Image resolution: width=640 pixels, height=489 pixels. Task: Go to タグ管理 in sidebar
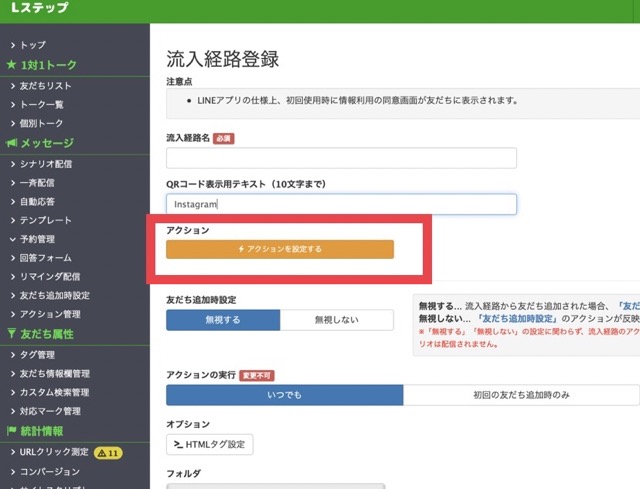click(38, 354)
